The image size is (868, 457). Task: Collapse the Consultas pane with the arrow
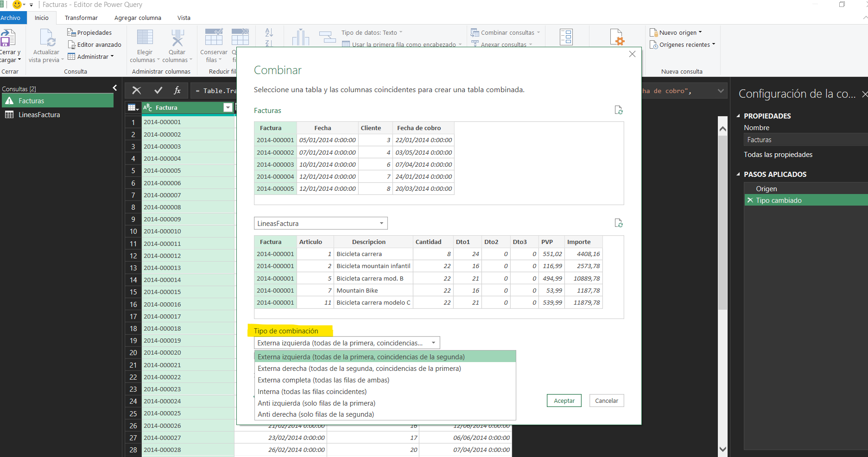coord(115,88)
